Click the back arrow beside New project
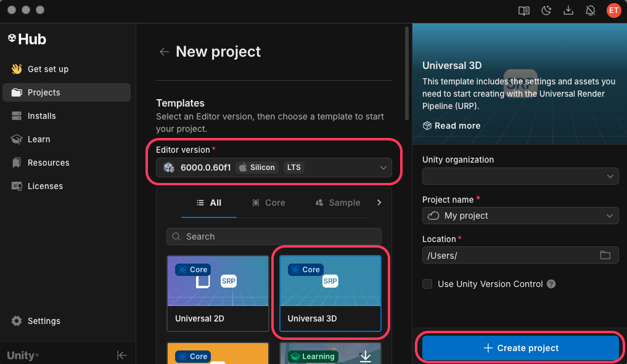This screenshot has width=627, height=364. click(x=164, y=52)
